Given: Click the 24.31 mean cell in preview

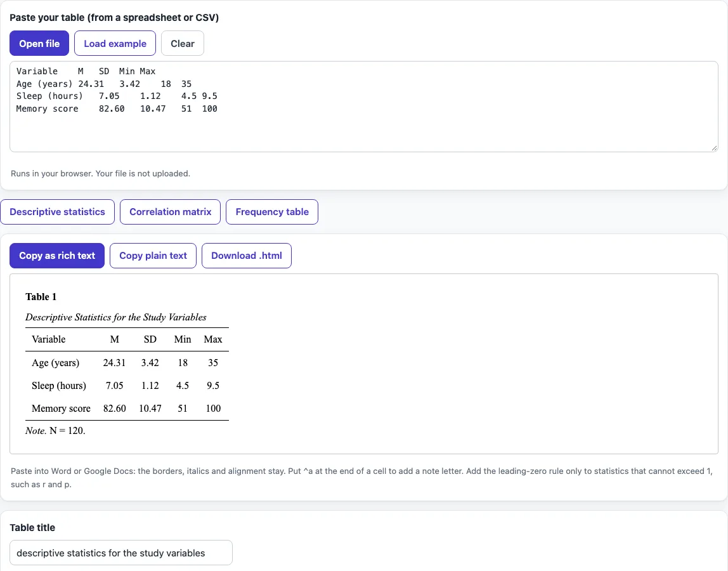Looking at the screenshot, I should (x=114, y=363).
